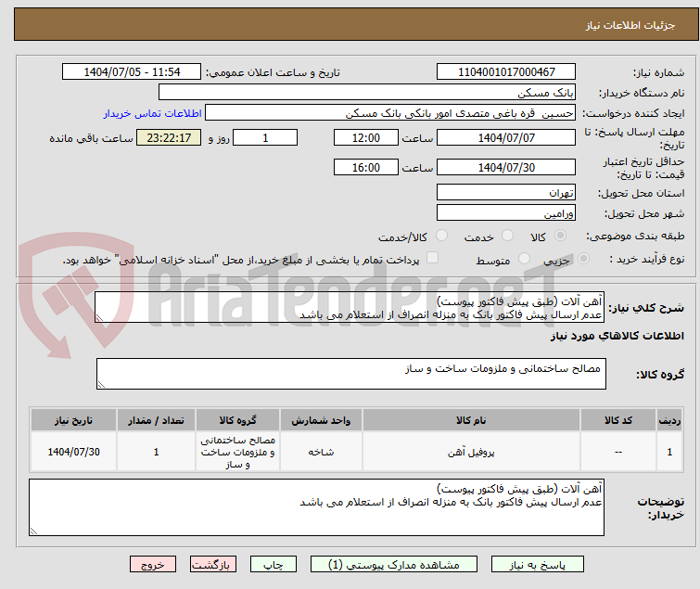
Task: Click the تهران province field
Action: pos(506,192)
